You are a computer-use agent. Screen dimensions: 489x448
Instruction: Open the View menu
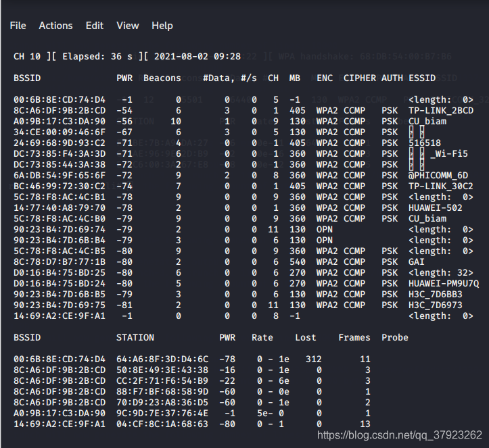coord(128,26)
